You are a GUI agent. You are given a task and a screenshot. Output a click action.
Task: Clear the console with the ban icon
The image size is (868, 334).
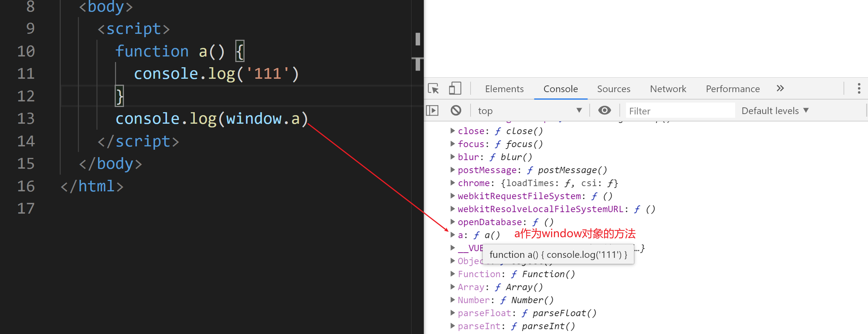[456, 110]
